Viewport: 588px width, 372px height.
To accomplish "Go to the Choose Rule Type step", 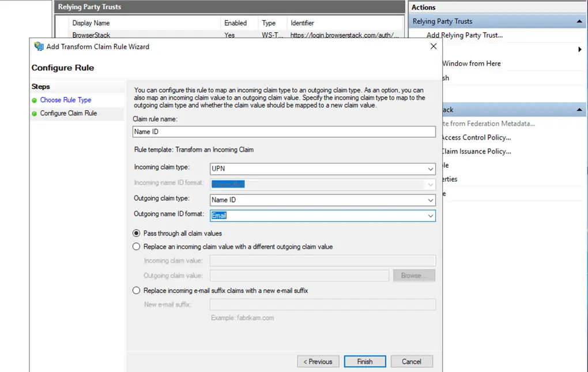I will (66, 100).
